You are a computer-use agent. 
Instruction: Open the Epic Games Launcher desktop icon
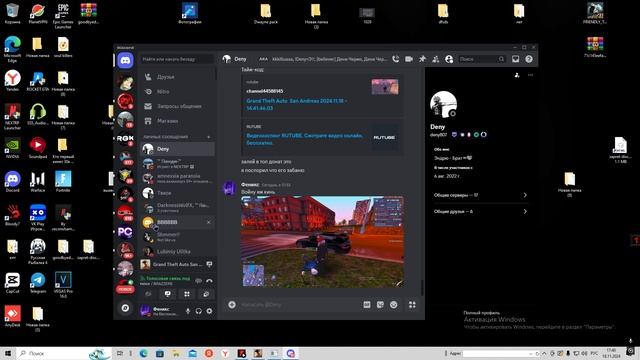click(x=62, y=16)
